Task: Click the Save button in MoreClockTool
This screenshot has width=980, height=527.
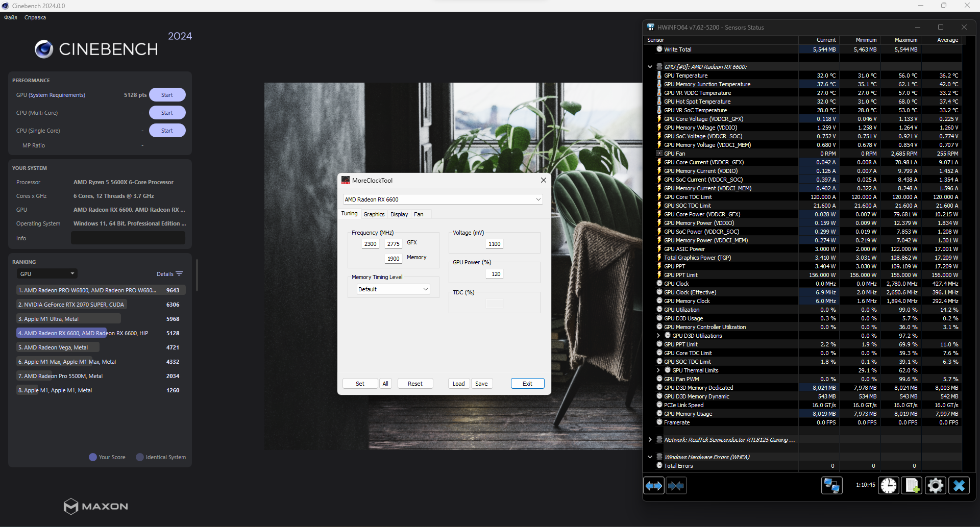Action: pyautogui.click(x=481, y=384)
